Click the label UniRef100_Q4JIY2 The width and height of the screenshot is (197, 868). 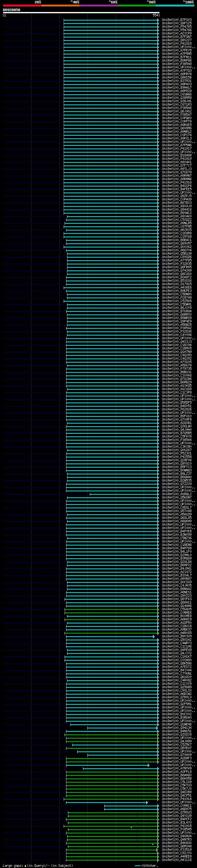point(176,653)
